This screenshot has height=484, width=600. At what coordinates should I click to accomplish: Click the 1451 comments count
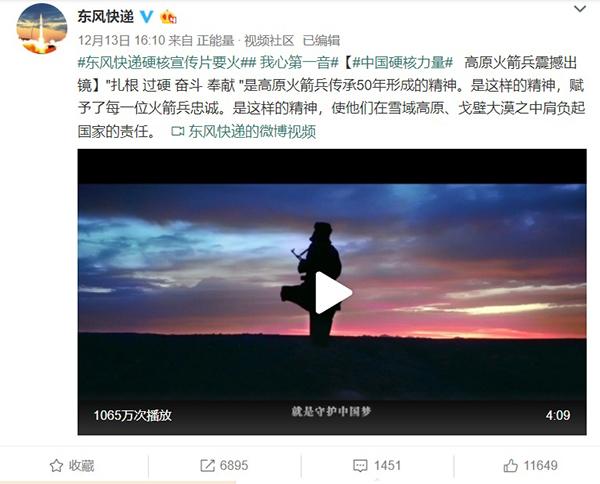(x=388, y=466)
